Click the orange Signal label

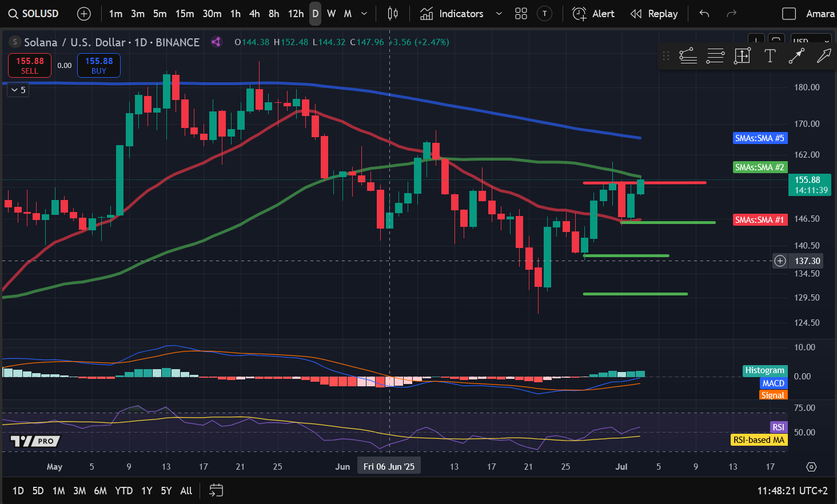pos(773,395)
